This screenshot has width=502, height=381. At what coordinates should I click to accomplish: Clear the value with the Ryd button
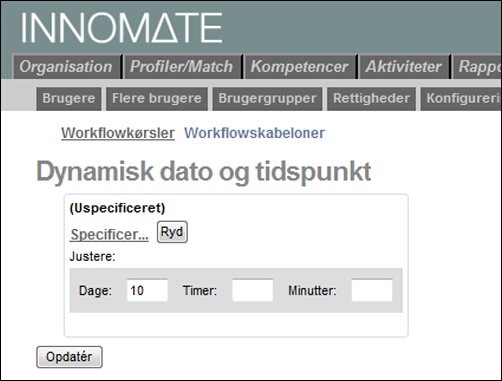(x=172, y=232)
